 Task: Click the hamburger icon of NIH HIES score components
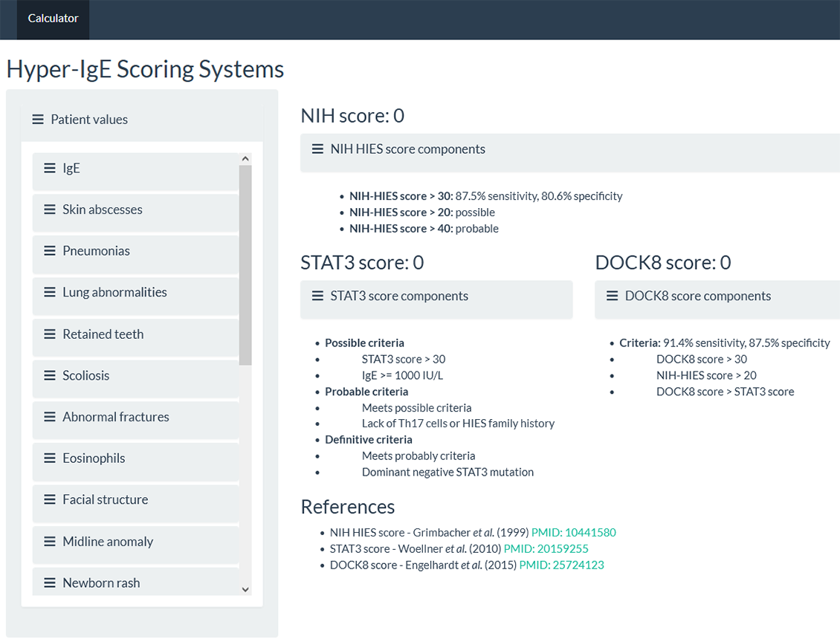pos(317,149)
